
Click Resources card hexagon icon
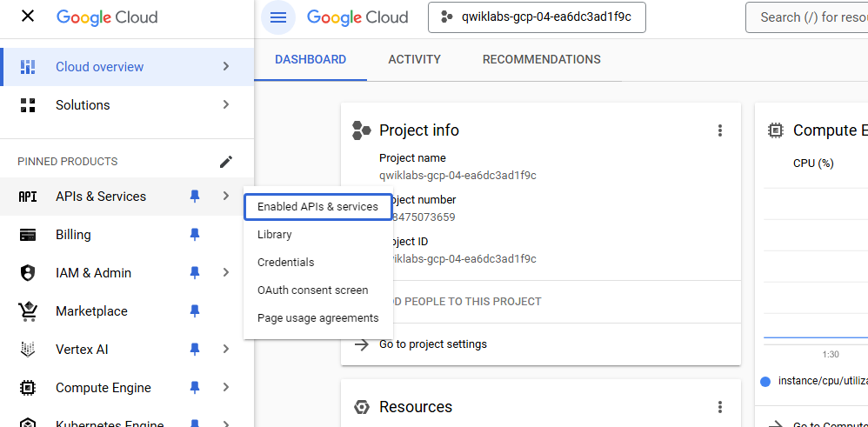tap(362, 408)
